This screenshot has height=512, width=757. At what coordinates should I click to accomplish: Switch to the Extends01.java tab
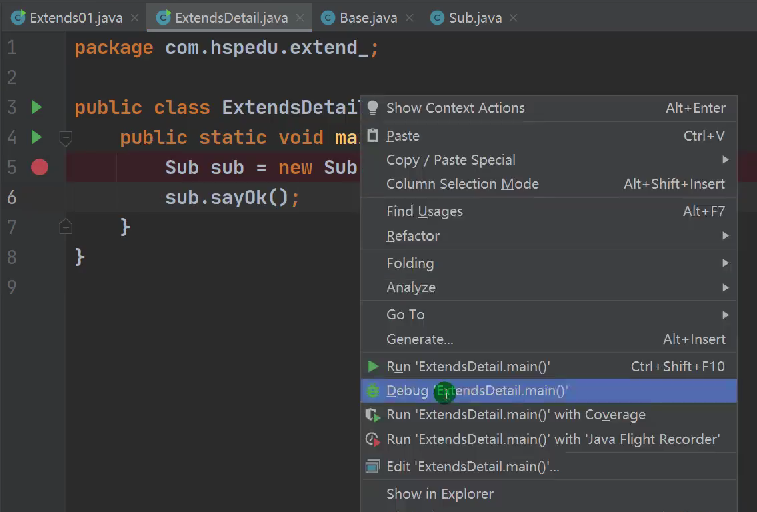[76, 18]
